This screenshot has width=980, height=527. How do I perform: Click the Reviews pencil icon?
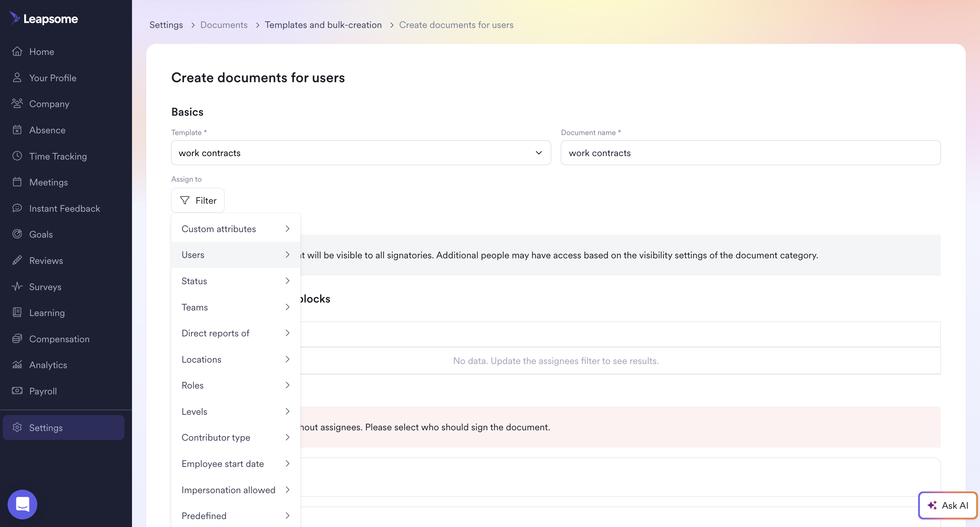17,260
